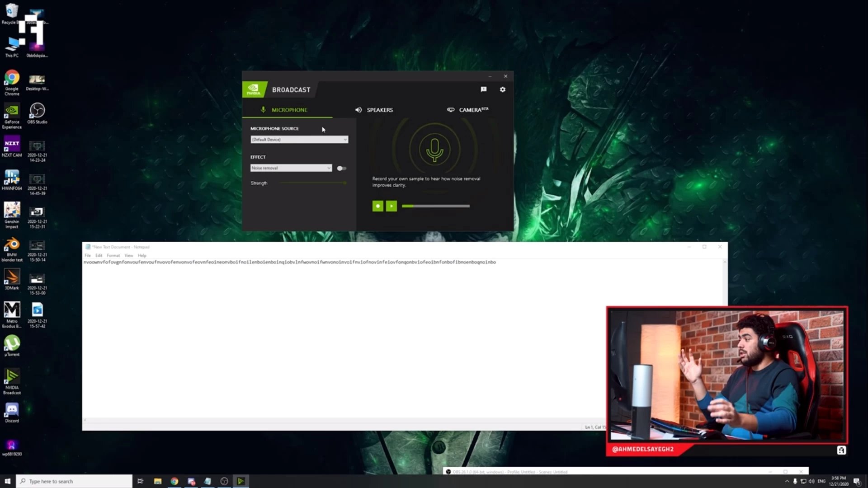Play the recorded microphone sample
Screen dimensions: 868x488
[392, 206]
